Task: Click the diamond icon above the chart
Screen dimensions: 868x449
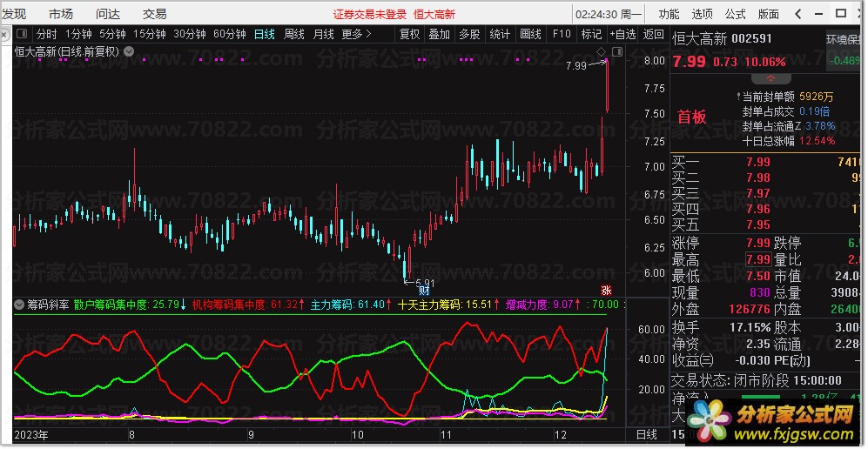Action: (602, 52)
